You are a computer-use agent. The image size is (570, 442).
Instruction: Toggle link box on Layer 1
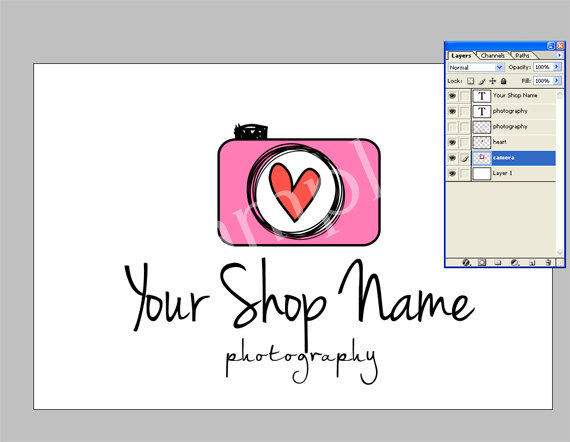[x=465, y=173]
